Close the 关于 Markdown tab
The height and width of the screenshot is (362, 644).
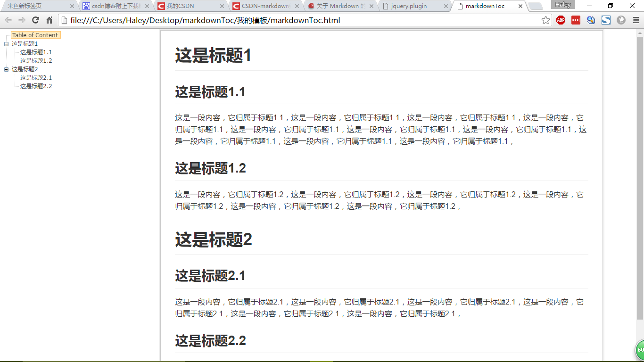point(372,7)
